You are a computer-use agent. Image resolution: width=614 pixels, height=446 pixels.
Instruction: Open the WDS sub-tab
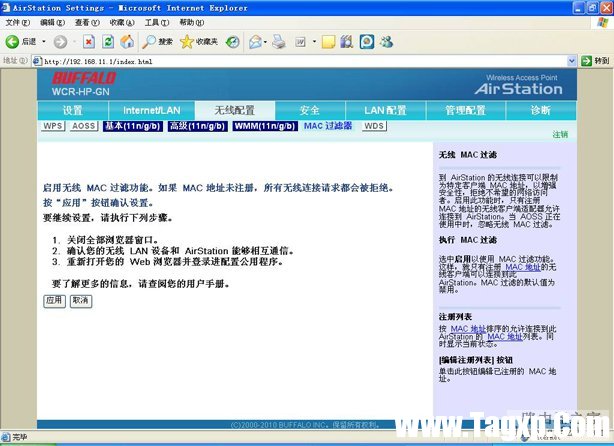(374, 126)
